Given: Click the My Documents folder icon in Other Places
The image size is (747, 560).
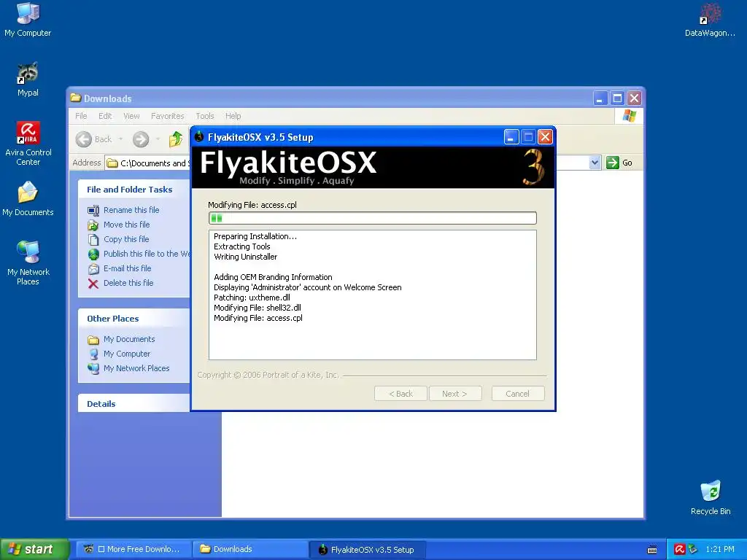Looking at the screenshot, I should click(93, 340).
